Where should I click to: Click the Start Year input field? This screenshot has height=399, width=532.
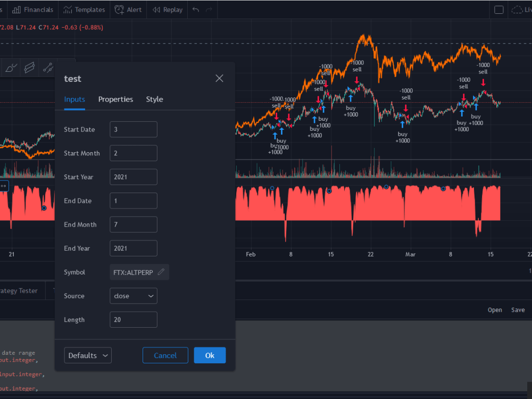tap(133, 177)
